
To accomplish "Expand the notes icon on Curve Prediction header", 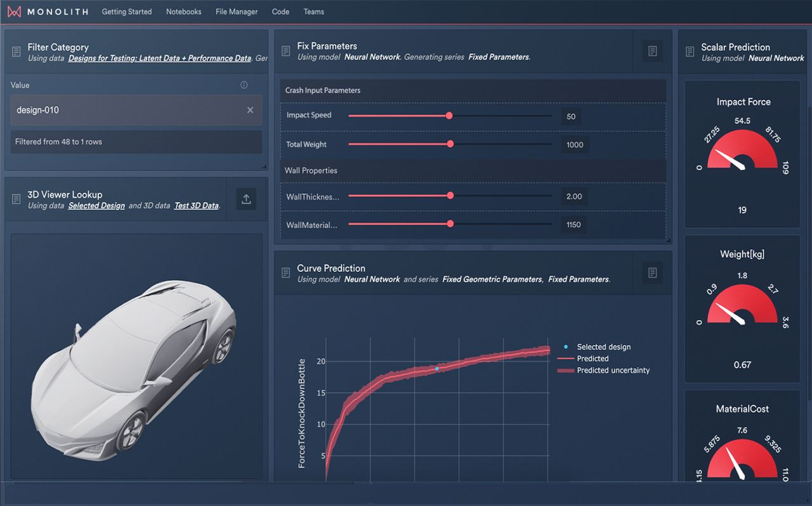I will coord(652,273).
